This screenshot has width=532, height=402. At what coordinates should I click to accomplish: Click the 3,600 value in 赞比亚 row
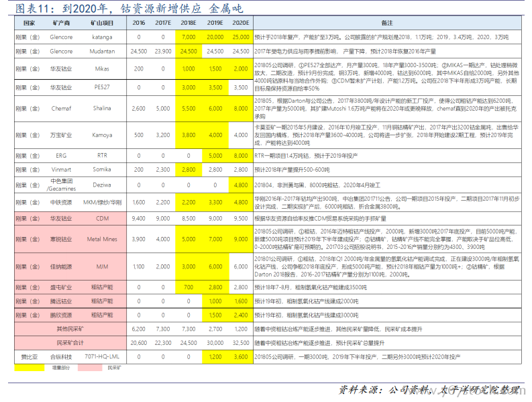point(241,357)
